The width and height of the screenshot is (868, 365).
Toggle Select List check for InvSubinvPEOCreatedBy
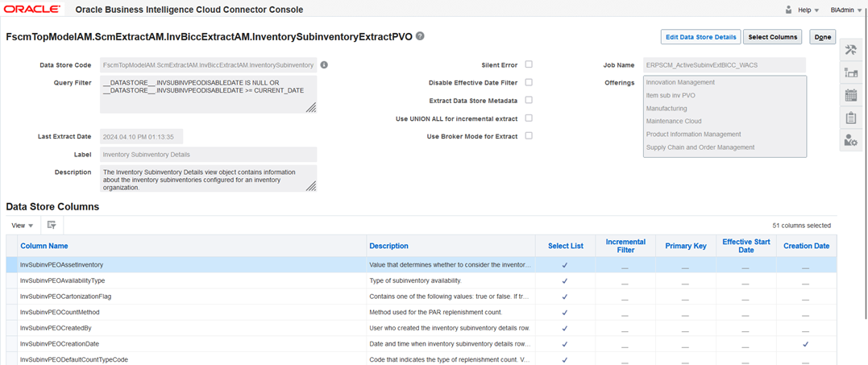pyautogui.click(x=565, y=328)
